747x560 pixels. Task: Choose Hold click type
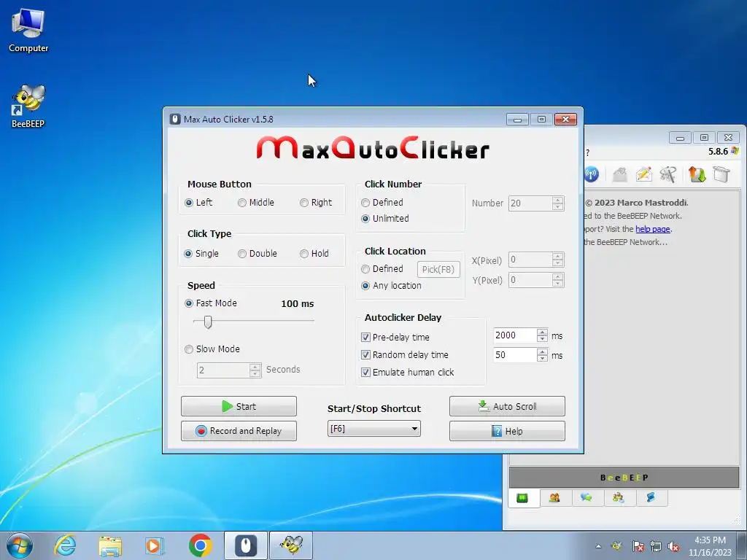[314, 253]
